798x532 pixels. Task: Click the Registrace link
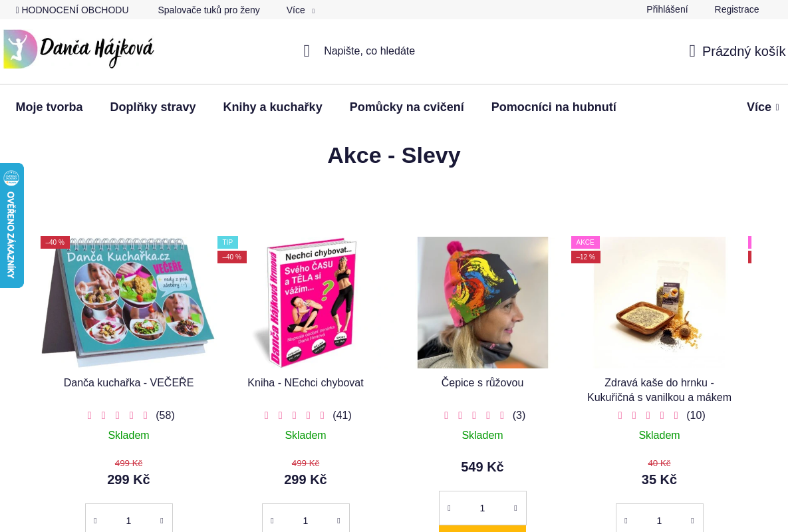point(736,9)
